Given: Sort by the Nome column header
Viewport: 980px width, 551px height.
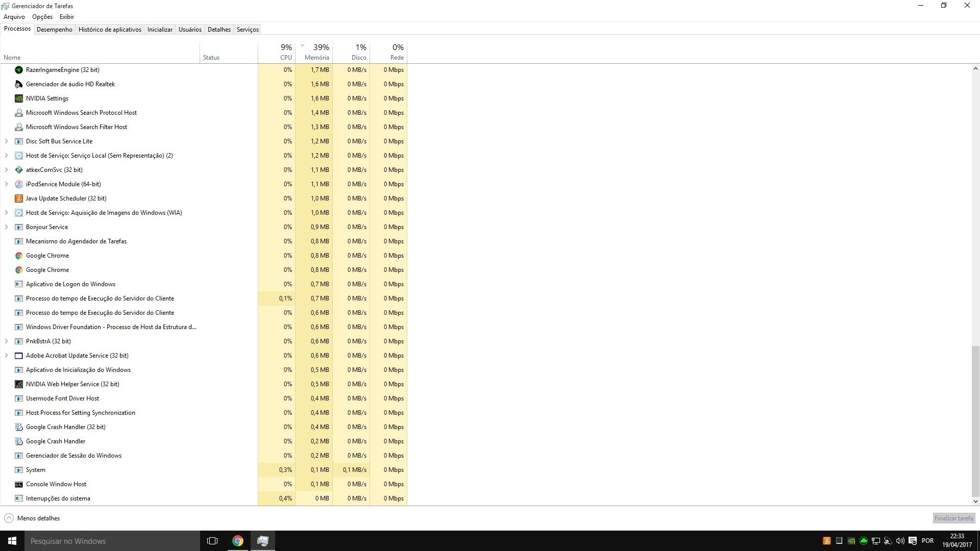Looking at the screenshot, I should [100, 52].
